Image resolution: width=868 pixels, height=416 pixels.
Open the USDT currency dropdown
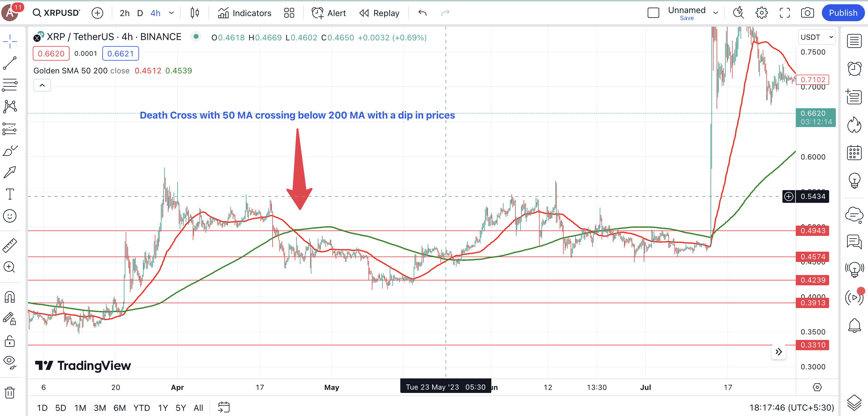pos(816,37)
